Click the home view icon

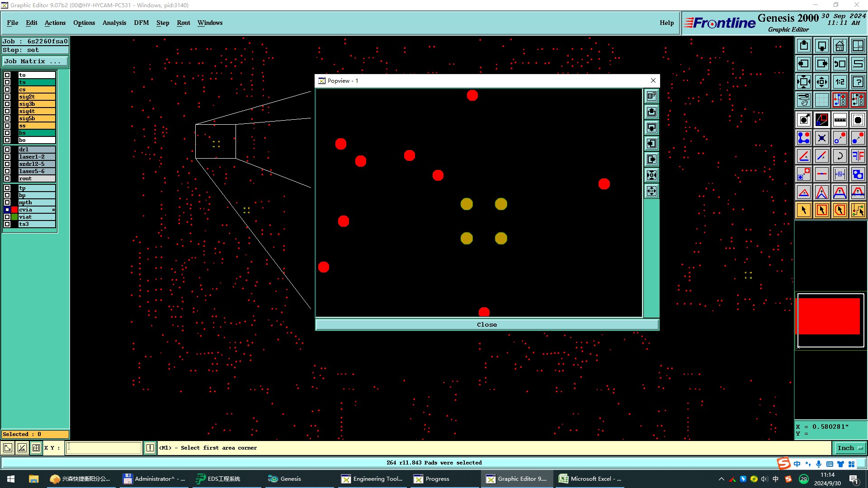840,46
